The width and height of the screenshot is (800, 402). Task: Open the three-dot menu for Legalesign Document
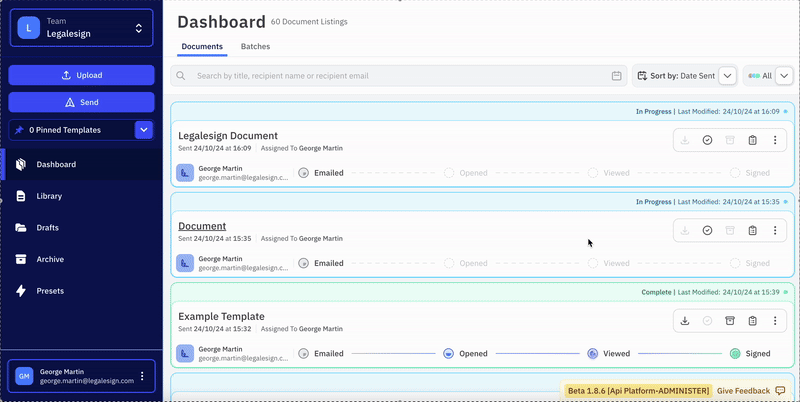(x=774, y=141)
